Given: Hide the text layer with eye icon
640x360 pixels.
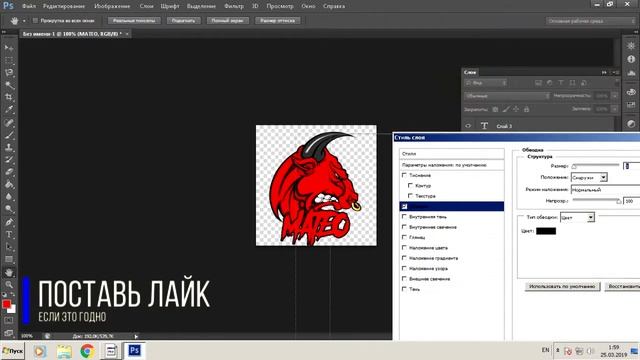Looking at the screenshot, I should (x=468, y=126).
